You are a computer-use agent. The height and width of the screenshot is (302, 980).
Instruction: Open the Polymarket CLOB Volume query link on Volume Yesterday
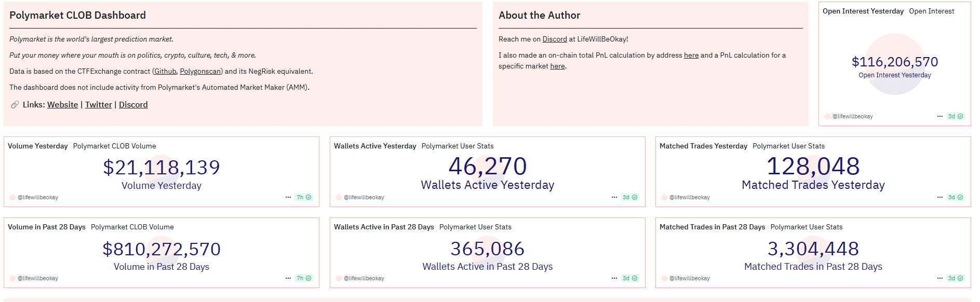pyautogui.click(x=114, y=146)
